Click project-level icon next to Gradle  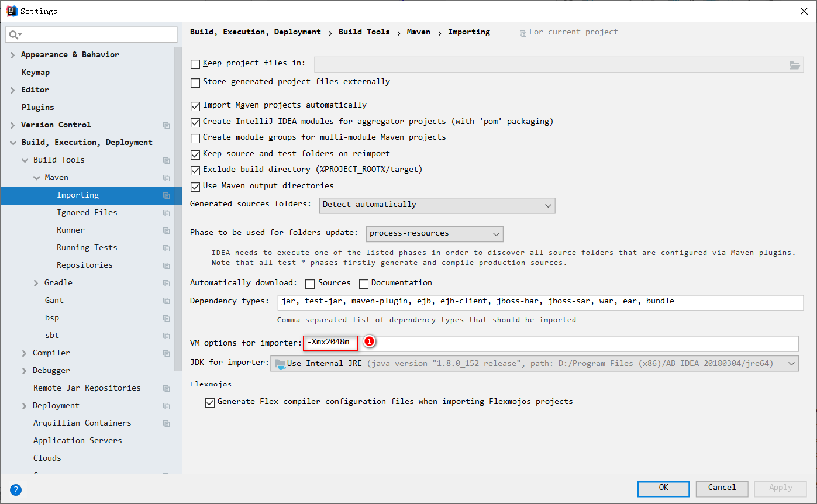pos(167,283)
